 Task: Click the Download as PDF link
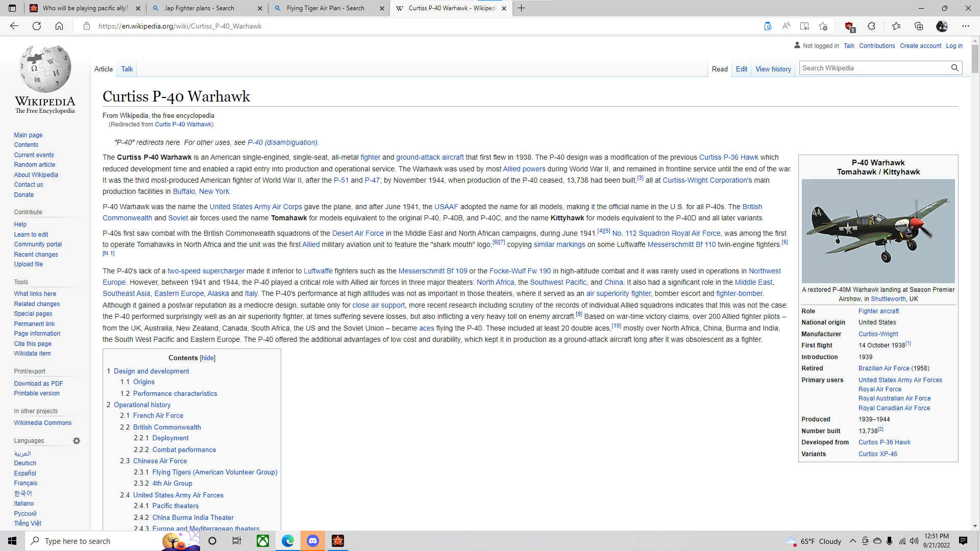click(x=38, y=384)
